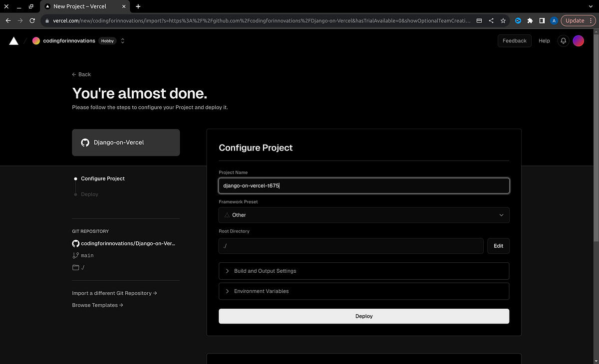Click the share icon in the address bar

[x=491, y=20]
